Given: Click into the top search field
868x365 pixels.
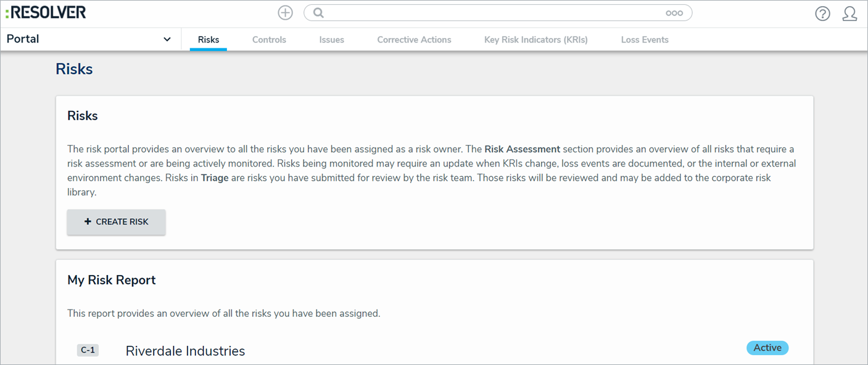Looking at the screenshot, I should point(497,13).
